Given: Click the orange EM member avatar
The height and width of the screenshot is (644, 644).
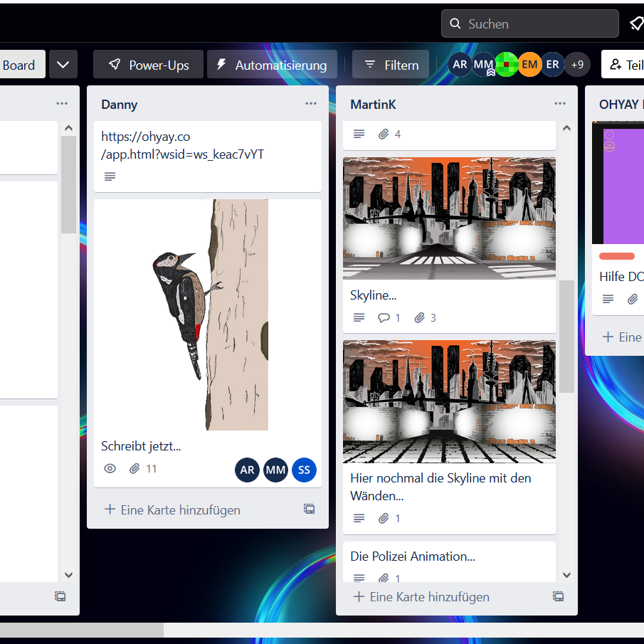Looking at the screenshot, I should coord(529,65).
